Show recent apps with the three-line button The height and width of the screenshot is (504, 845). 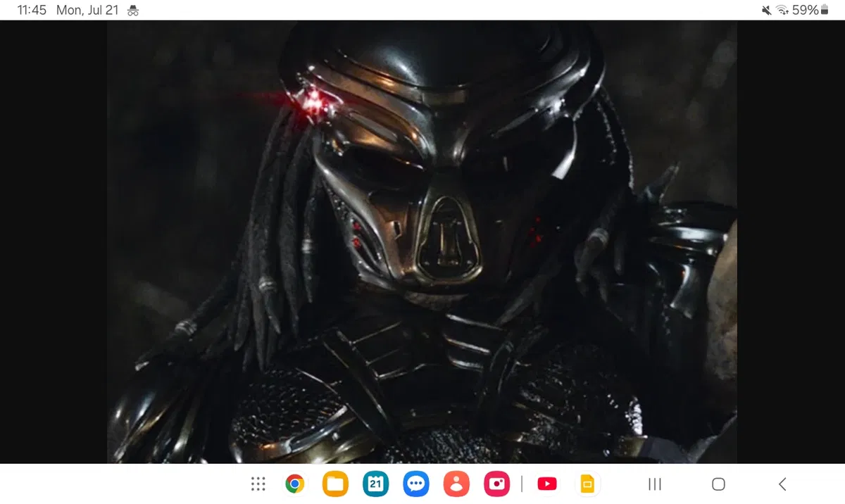655,484
